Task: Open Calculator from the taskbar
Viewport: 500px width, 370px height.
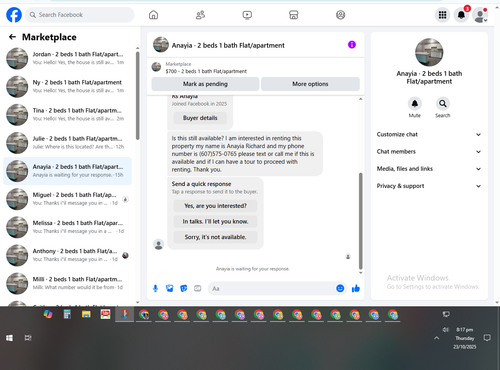Action: pos(67,314)
